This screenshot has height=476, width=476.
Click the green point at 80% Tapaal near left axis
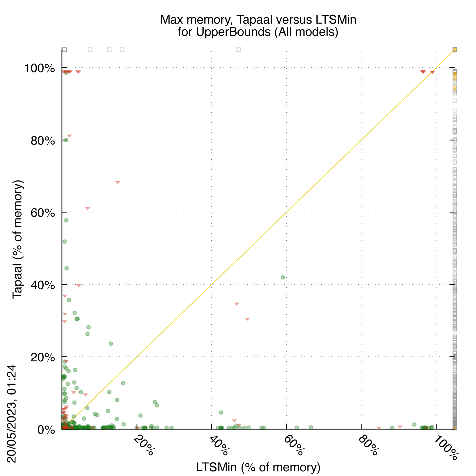pos(66,140)
